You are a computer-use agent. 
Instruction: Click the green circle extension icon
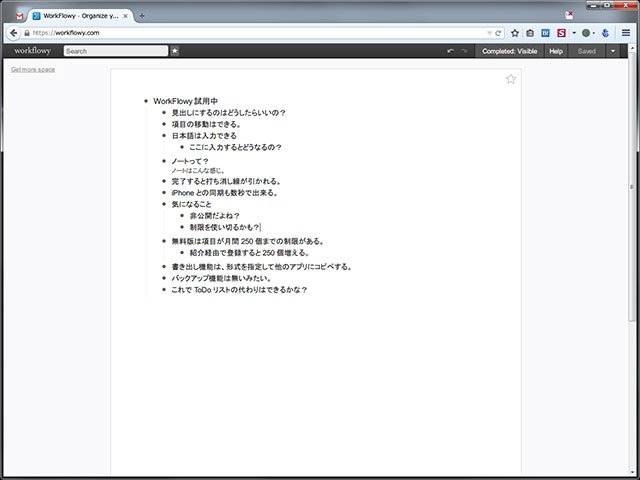click(586, 33)
